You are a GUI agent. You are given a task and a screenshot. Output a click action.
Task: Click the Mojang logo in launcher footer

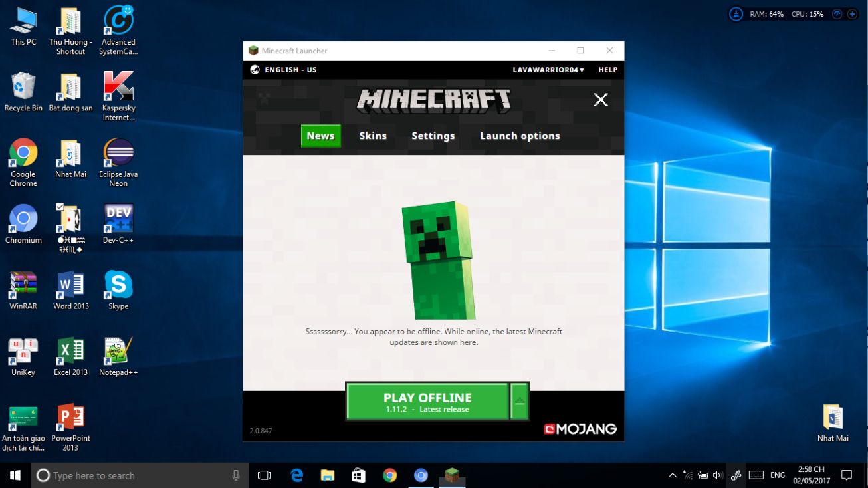[x=580, y=429]
